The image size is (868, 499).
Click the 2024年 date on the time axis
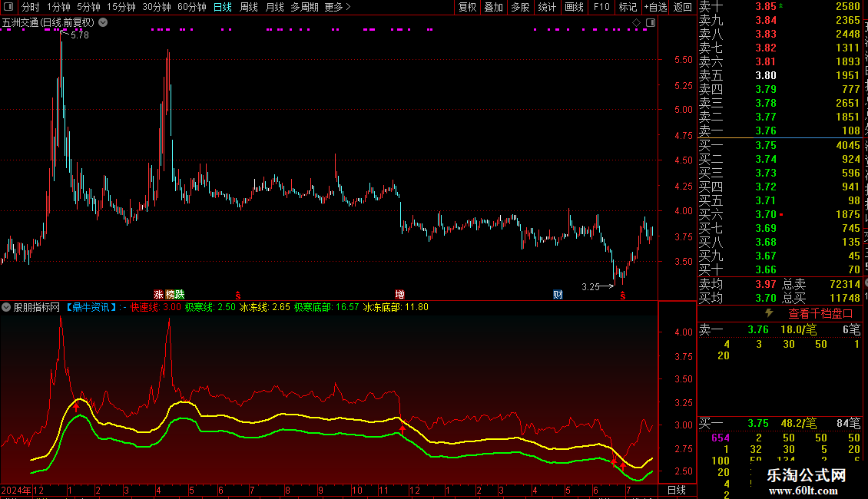coord(16,490)
